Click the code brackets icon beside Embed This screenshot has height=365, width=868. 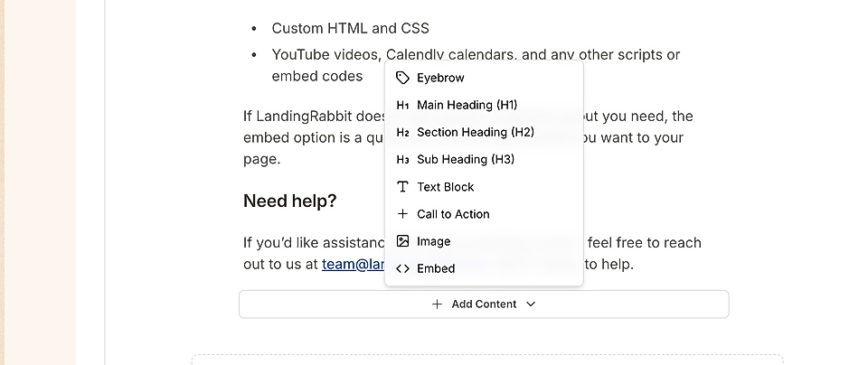coord(403,268)
